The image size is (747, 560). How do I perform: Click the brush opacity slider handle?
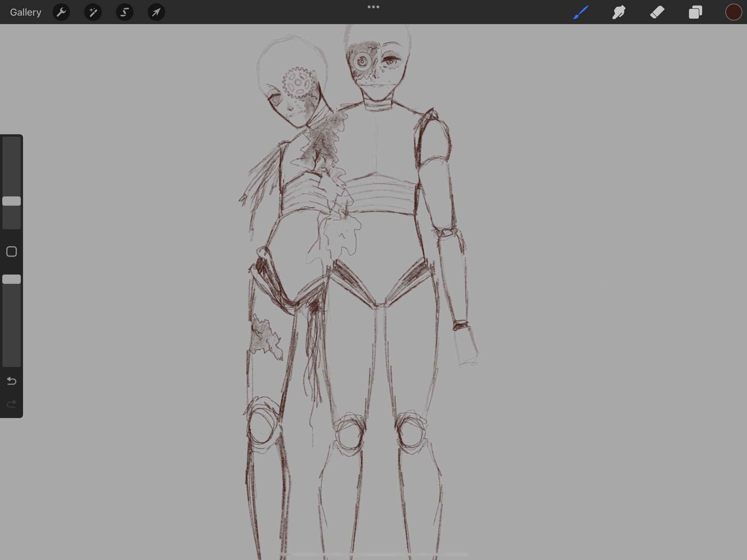pos(12,279)
